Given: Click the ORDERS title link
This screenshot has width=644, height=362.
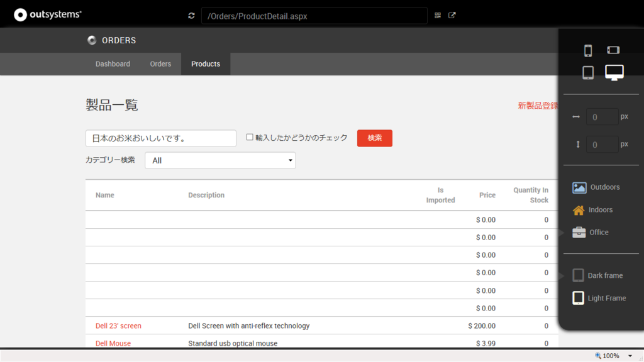Looking at the screenshot, I should [119, 40].
